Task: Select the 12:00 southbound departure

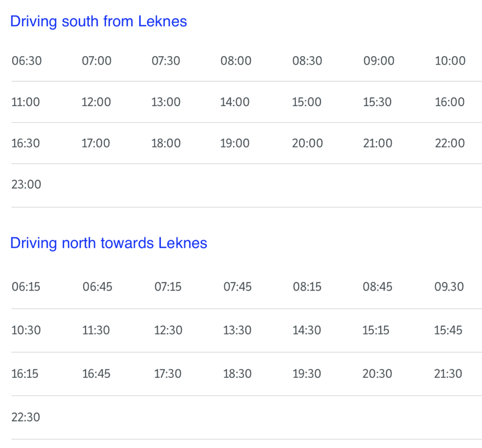Action: 96,102
